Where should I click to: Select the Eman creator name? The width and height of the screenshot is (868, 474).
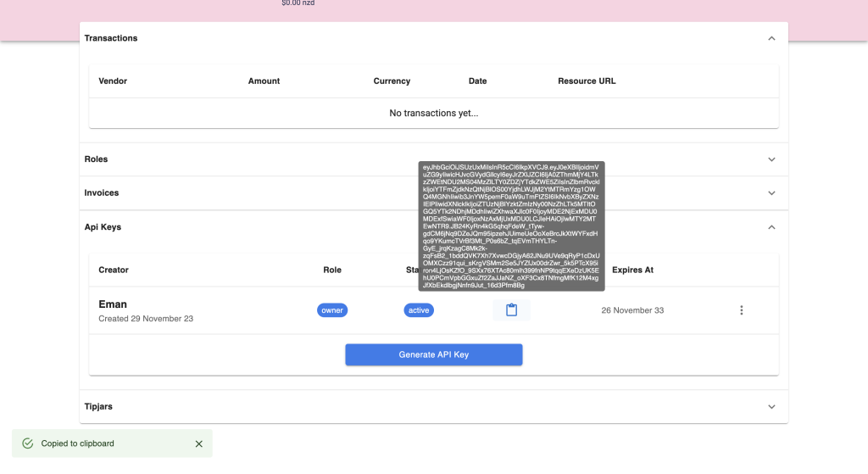pos(114,304)
